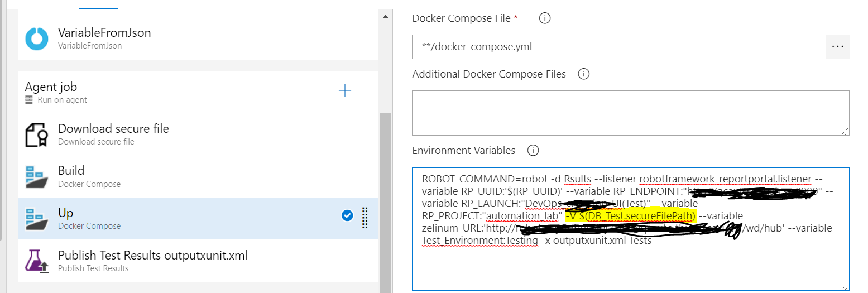Select the Agent job row
The width and height of the screenshot is (868, 293).
198,92
